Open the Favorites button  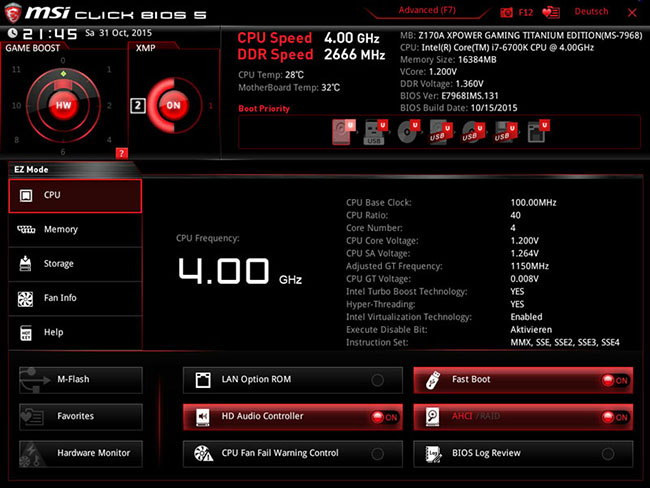(81, 417)
